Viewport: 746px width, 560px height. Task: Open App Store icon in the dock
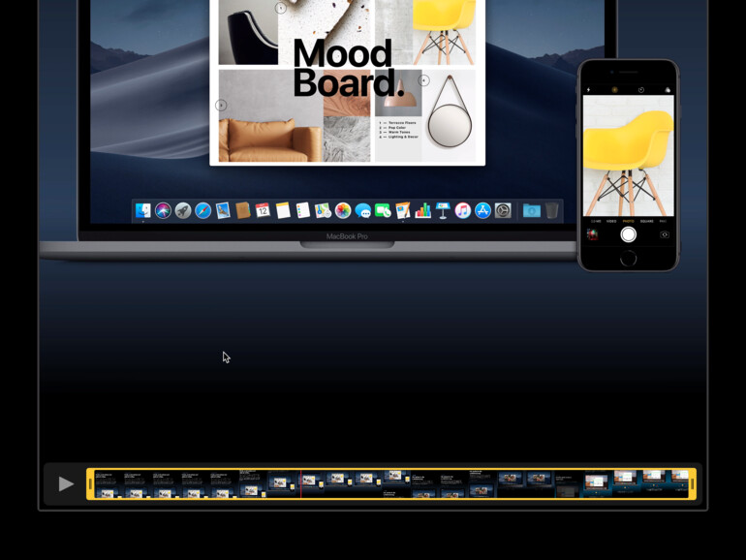(x=482, y=210)
